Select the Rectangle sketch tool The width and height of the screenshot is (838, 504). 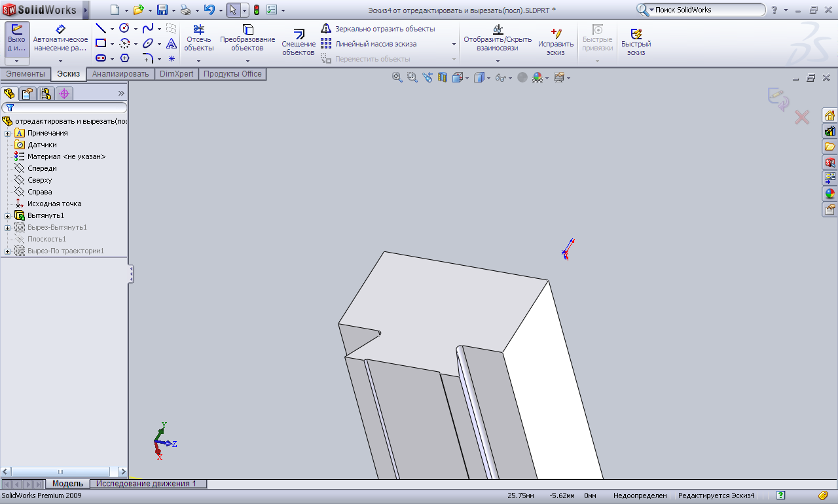tap(101, 43)
